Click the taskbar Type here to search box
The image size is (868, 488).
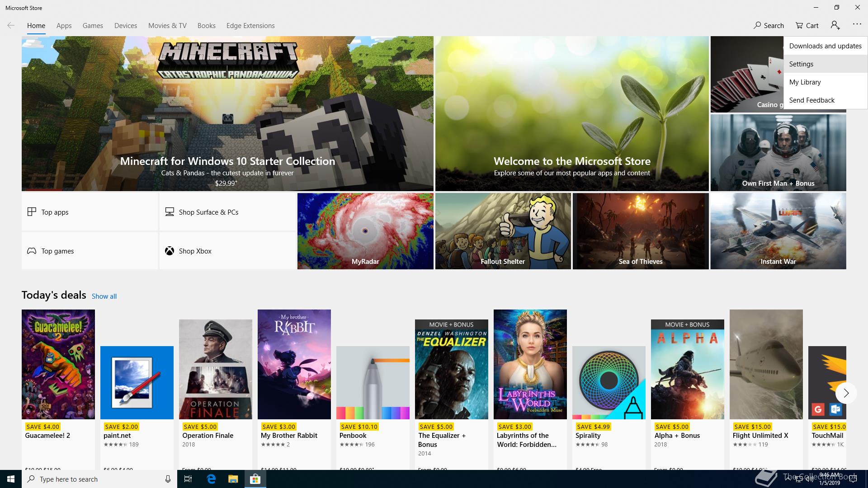point(99,479)
